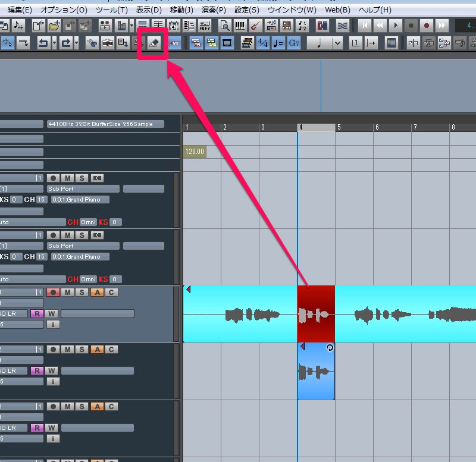
Task: Click the note 1 note 2 voices icon
Action: [302, 26]
